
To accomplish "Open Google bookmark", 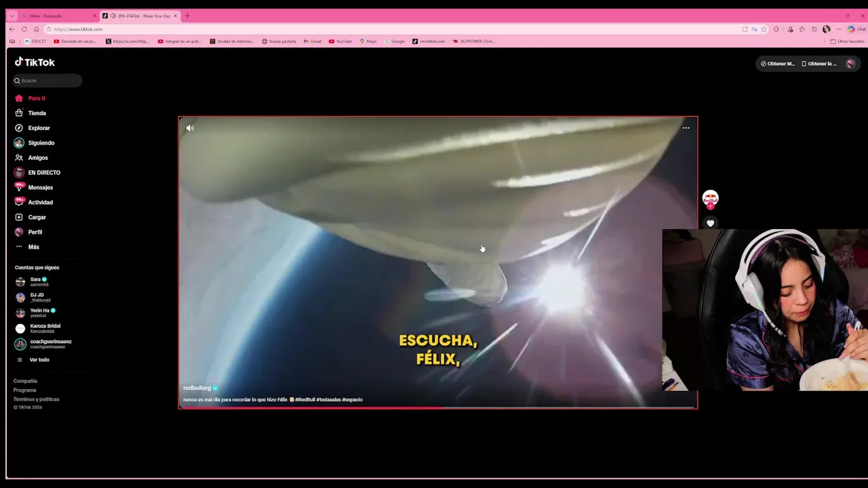I will 395,41.
